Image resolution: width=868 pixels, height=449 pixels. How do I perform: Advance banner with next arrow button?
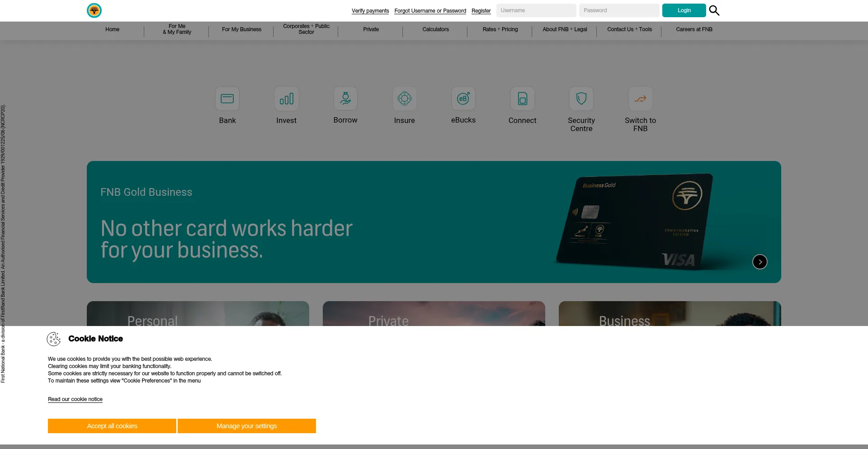[759, 262]
